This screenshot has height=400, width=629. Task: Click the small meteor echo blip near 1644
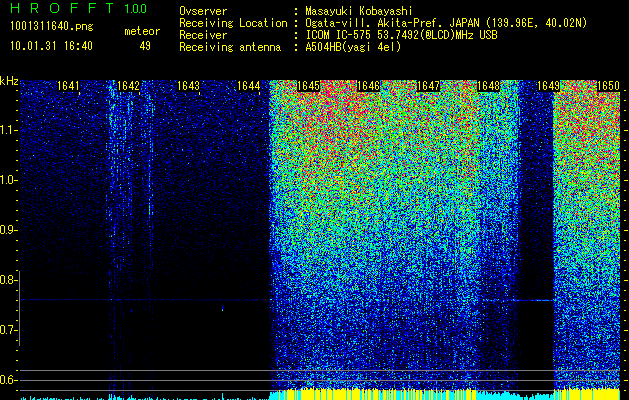223,309
